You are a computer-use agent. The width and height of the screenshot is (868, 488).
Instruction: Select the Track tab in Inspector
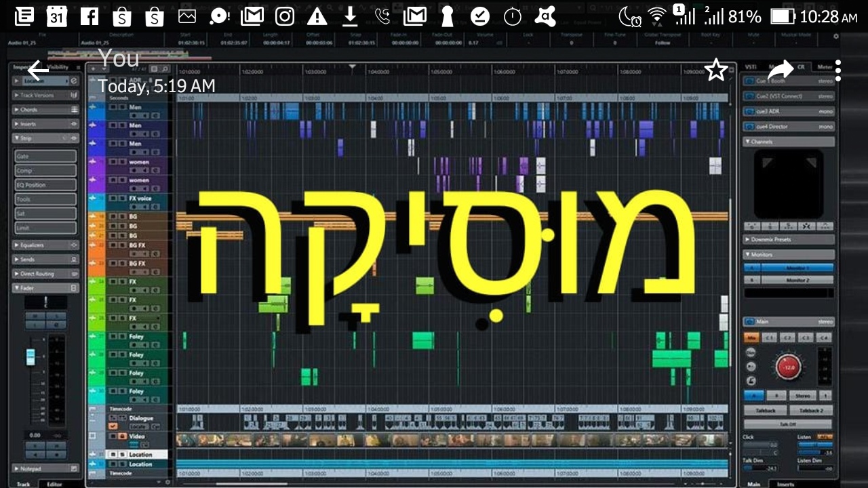23,484
